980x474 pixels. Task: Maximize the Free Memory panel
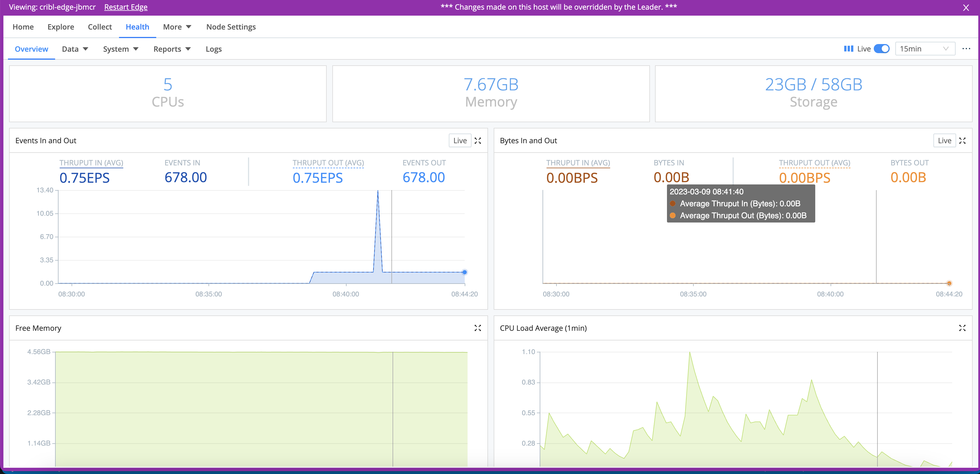point(478,328)
